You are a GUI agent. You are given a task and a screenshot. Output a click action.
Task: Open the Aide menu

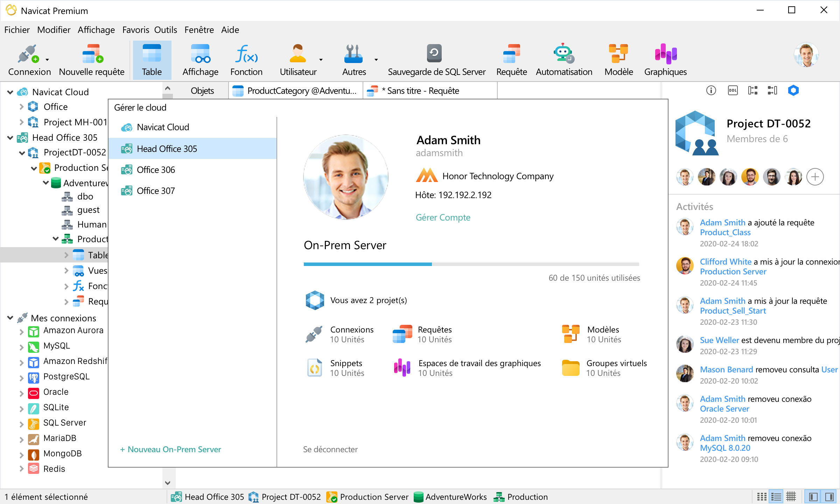[230, 30]
